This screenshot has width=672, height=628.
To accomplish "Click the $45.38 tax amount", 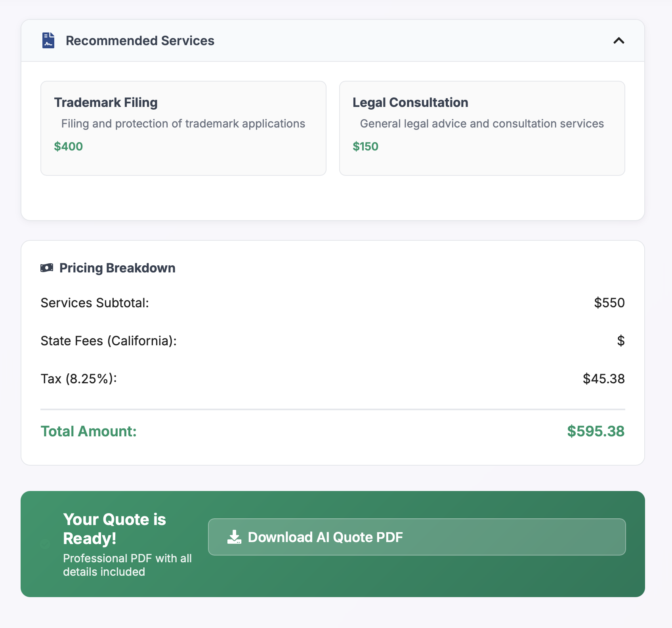I will click(603, 379).
